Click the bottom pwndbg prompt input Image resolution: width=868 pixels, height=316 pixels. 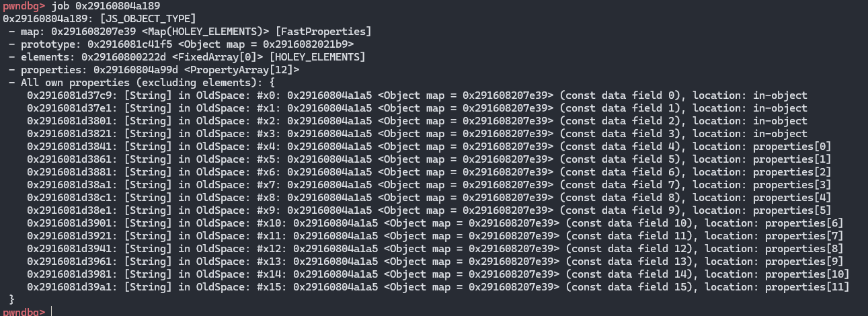(x=52, y=312)
